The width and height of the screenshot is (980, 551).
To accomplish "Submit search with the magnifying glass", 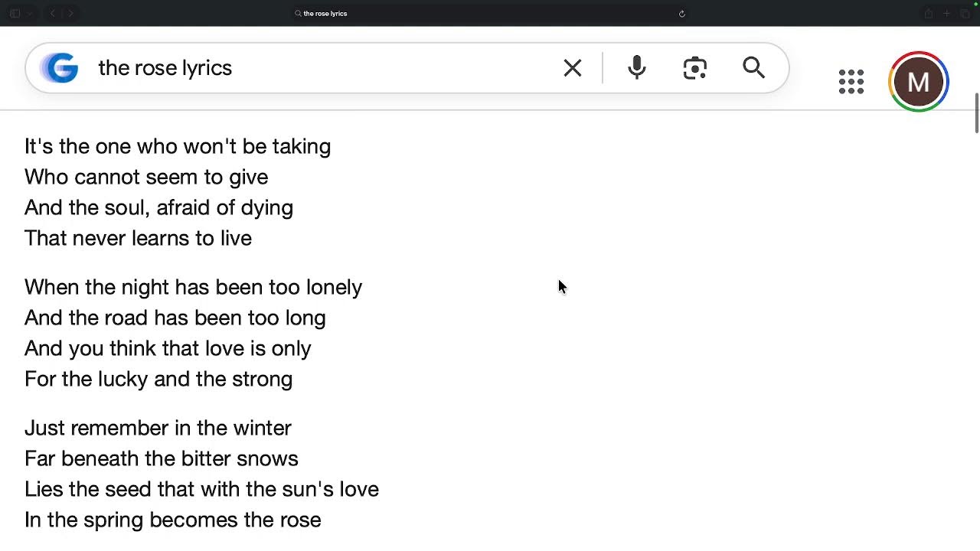I will (x=753, y=68).
